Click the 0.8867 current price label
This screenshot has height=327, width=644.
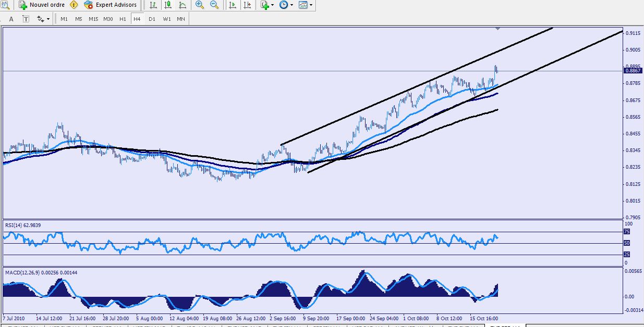[x=631, y=71]
